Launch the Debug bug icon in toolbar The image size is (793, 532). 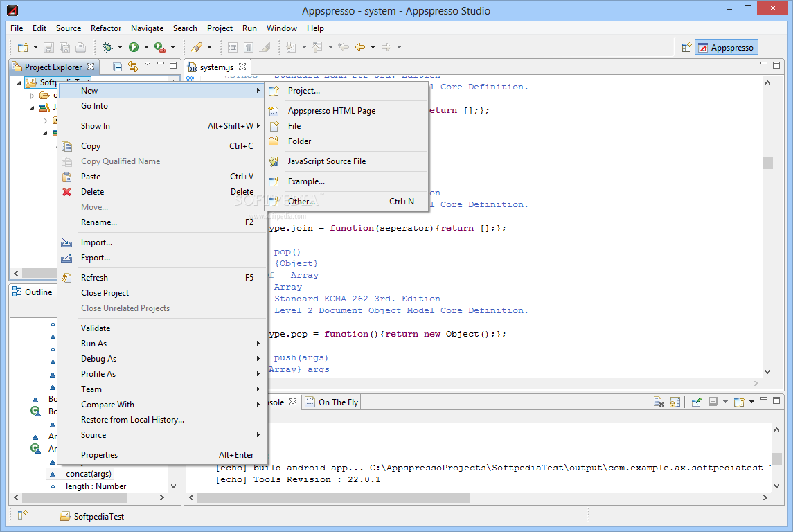click(x=107, y=47)
